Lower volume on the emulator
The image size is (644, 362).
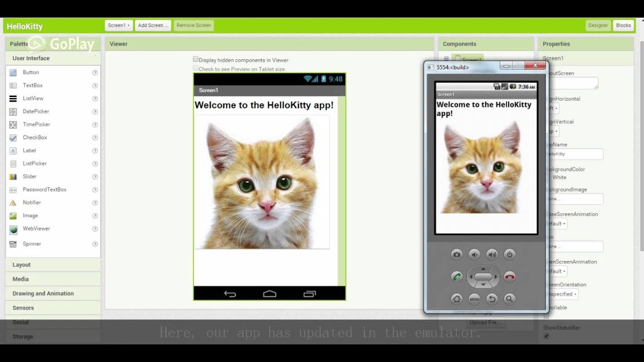pyautogui.click(x=474, y=254)
